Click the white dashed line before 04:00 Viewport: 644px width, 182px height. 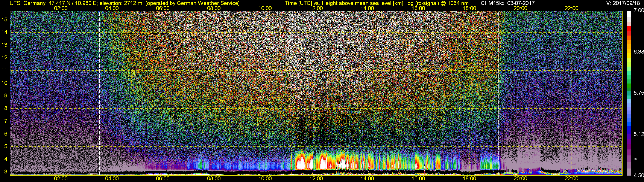tap(99, 93)
